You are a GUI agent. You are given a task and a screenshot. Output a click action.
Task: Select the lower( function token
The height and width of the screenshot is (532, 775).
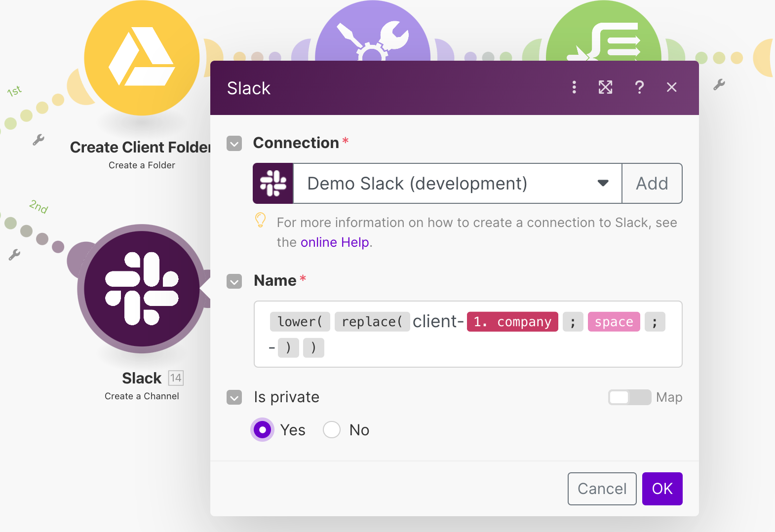[300, 322]
